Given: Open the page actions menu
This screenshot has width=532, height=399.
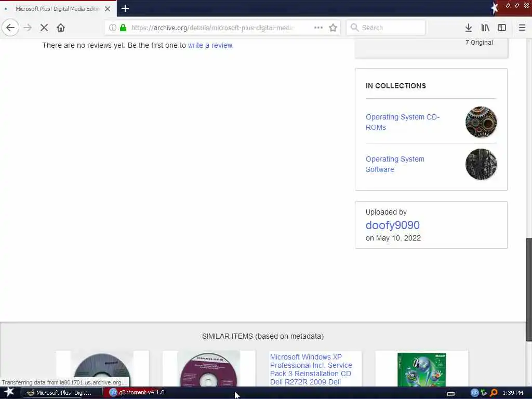Looking at the screenshot, I should click(x=318, y=28).
